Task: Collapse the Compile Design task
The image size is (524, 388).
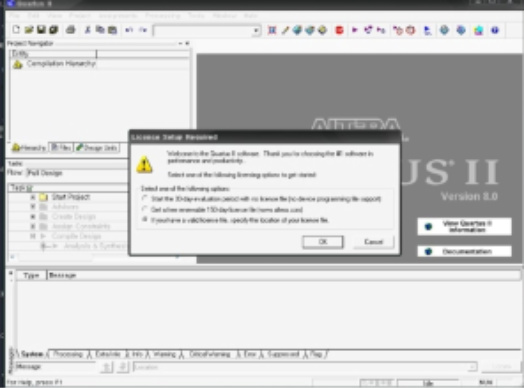Action: coord(33,236)
